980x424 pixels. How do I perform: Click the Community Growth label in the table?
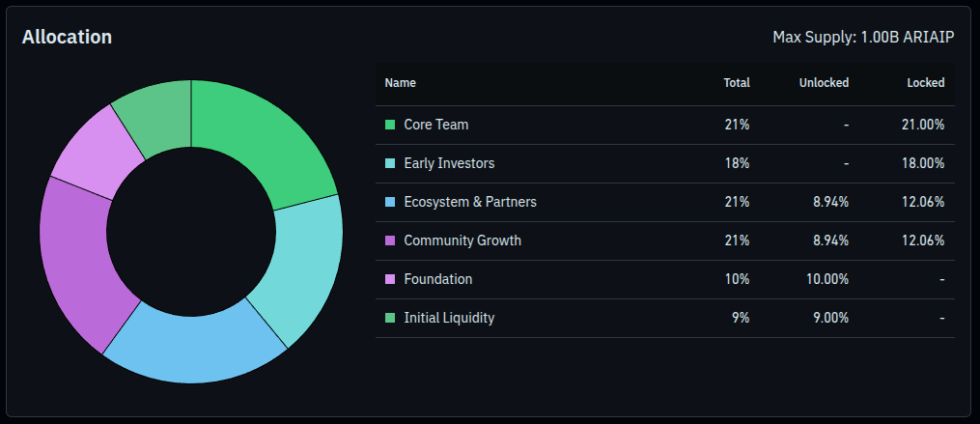462,240
